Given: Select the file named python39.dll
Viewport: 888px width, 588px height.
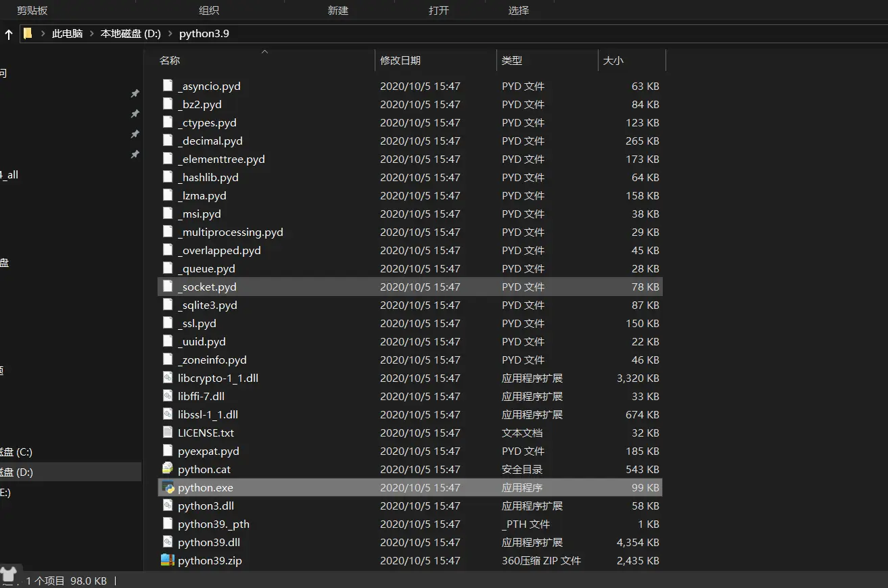Looking at the screenshot, I should tap(209, 542).
